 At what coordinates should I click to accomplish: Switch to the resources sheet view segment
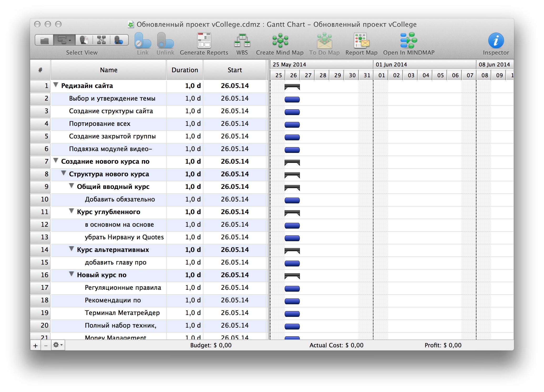click(84, 40)
